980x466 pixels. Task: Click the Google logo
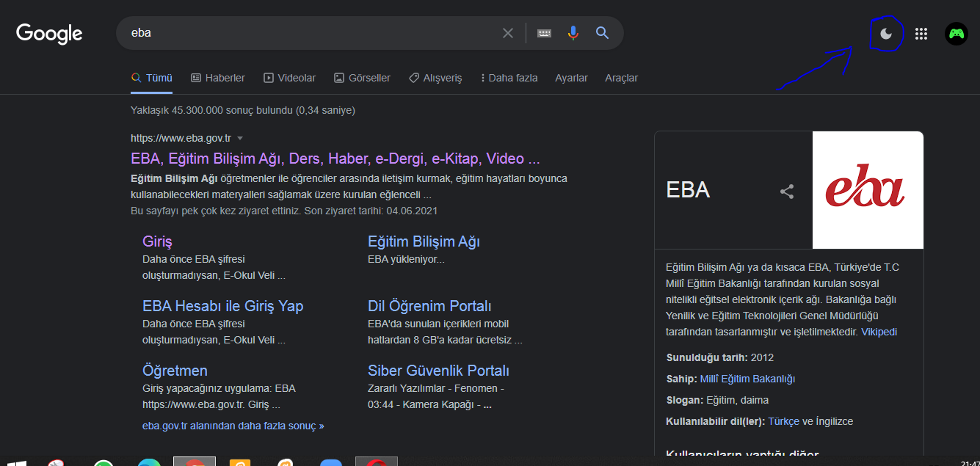[x=49, y=33]
